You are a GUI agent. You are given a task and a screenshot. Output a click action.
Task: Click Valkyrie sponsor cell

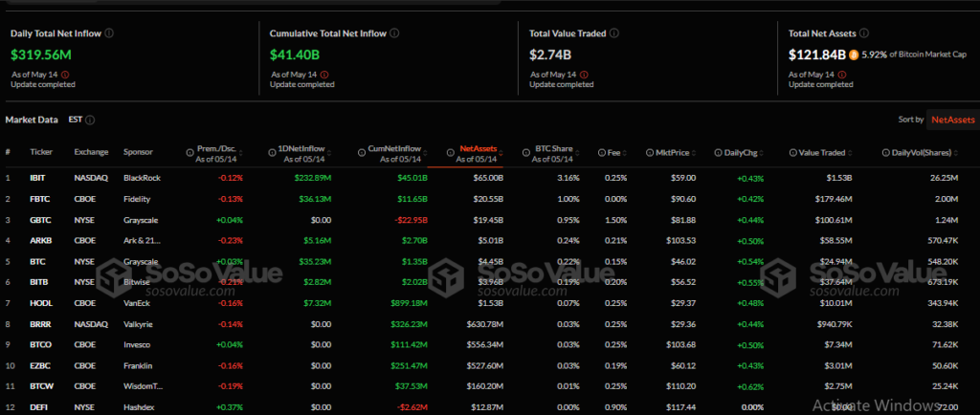(138, 324)
